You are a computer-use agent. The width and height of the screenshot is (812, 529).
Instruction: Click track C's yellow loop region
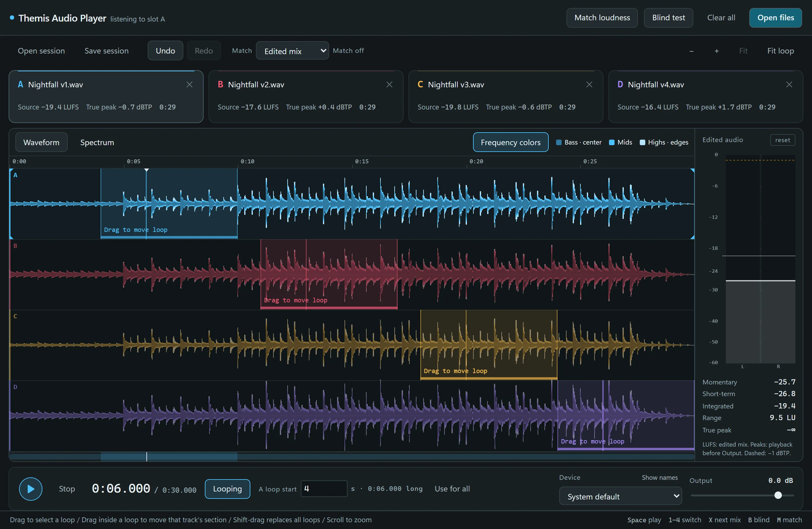488,344
